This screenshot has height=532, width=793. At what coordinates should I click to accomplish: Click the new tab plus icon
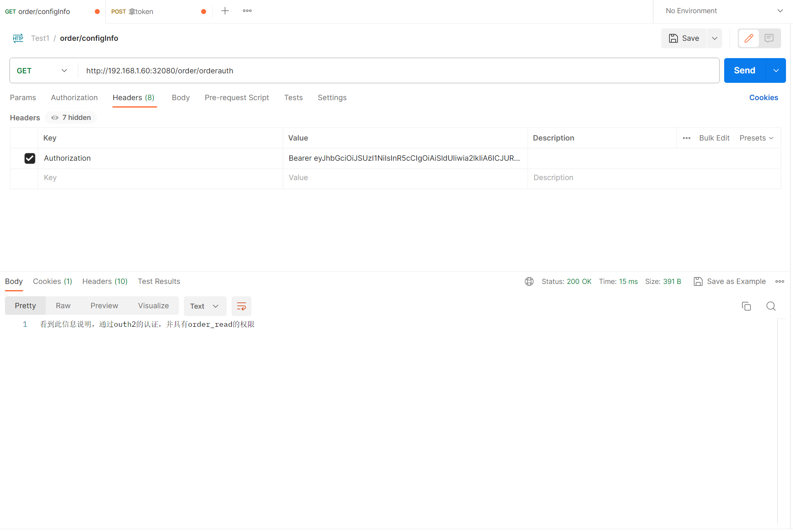coord(225,11)
